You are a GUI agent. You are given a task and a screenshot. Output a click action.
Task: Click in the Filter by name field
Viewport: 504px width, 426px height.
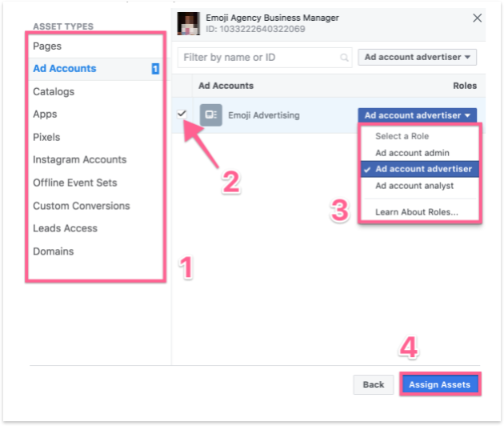pyautogui.click(x=260, y=58)
